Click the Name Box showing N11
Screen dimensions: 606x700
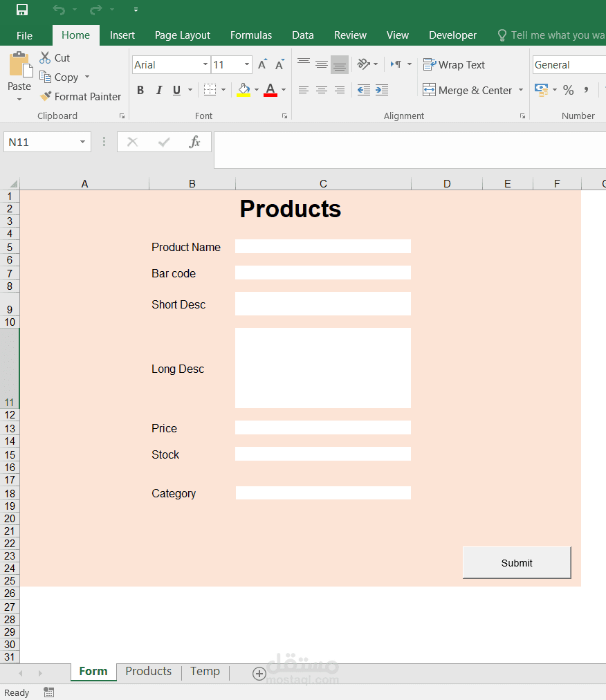(47, 142)
